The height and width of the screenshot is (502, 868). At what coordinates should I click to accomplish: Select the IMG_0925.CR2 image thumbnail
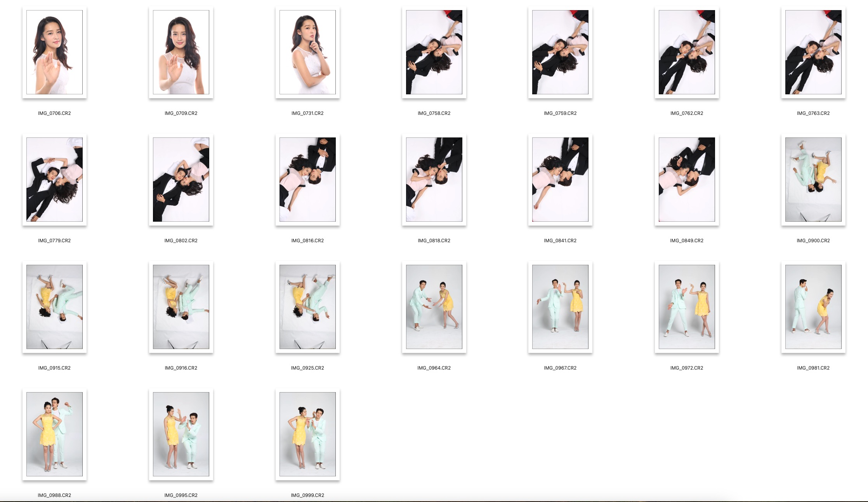click(x=307, y=307)
